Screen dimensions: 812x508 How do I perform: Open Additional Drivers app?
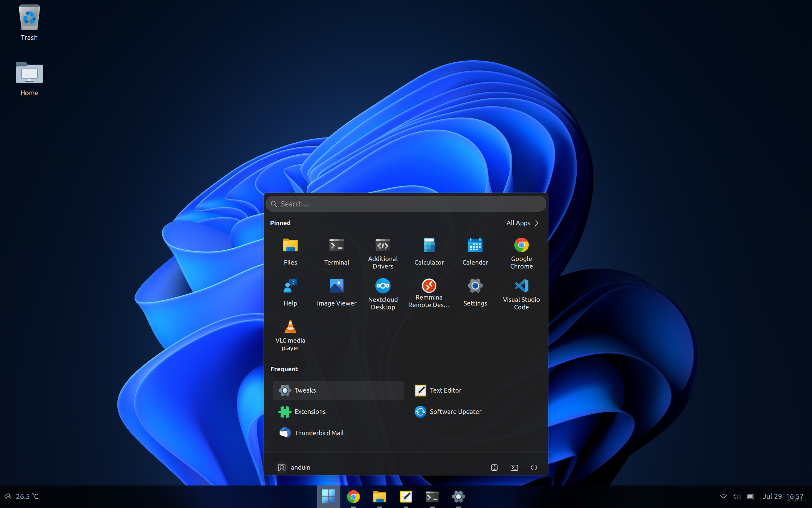[383, 253]
